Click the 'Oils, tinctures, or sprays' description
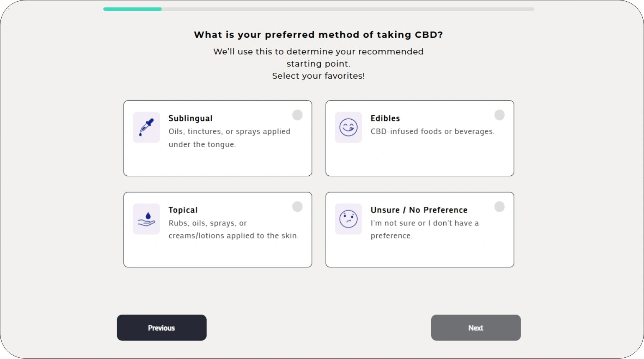 pyautogui.click(x=229, y=138)
